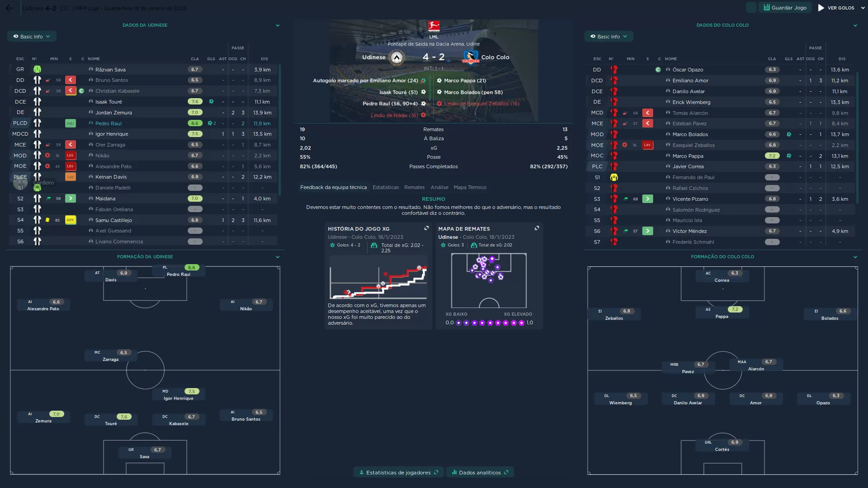
Task: Collapse the Dados do Colo Colo panel chevron
Action: [x=855, y=25]
